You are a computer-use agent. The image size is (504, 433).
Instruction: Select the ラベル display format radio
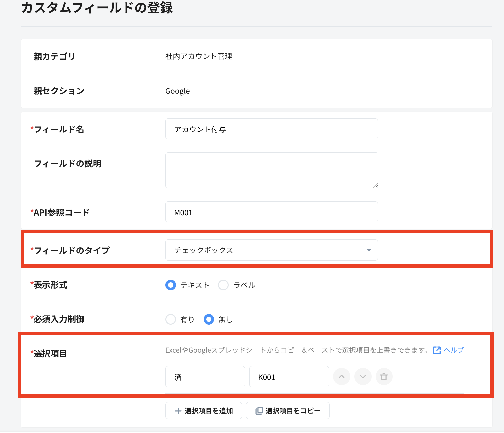(223, 285)
